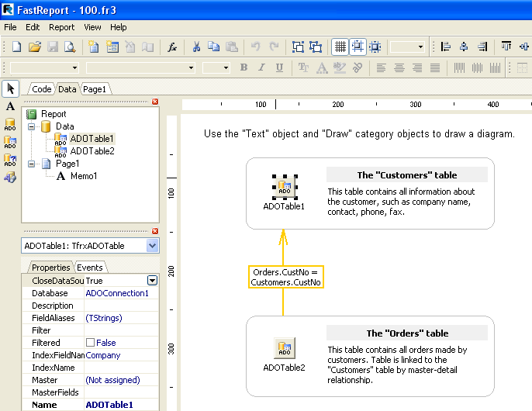Open the Preview report magnifier icon
532x411 pixels.
[x=70, y=47]
